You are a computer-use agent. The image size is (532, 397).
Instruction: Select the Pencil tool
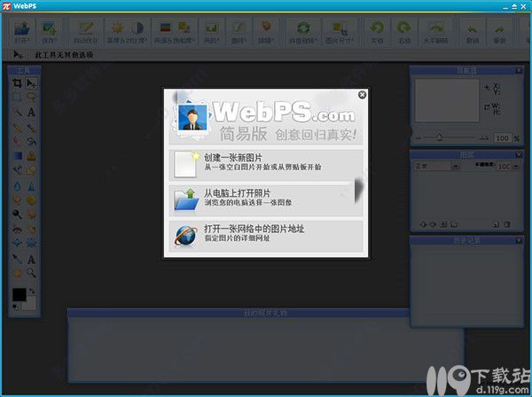click(x=18, y=128)
